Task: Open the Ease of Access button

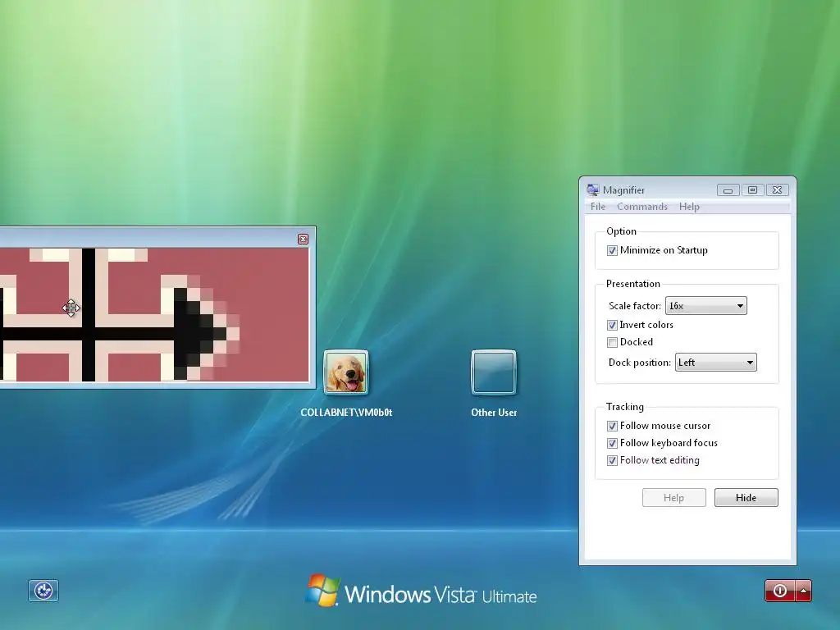Action: 43,591
